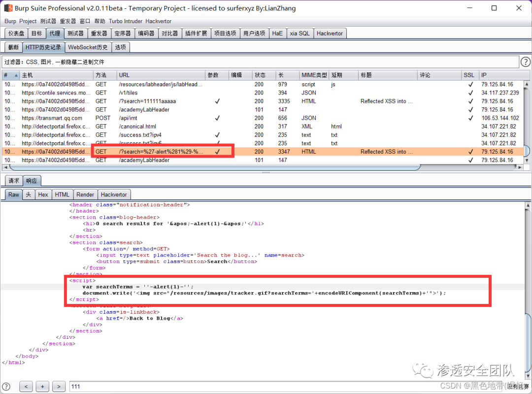Image resolution: width=532 pixels, height=394 pixels.
Task: Switch to the 目标 tab
Action: point(36,33)
